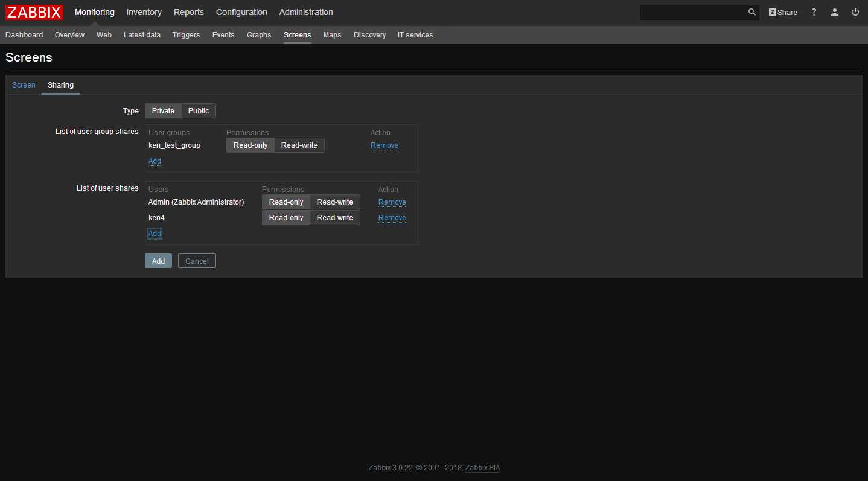Click the blue Add submit button
The width and height of the screenshot is (868, 481).
[x=158, y=261]
